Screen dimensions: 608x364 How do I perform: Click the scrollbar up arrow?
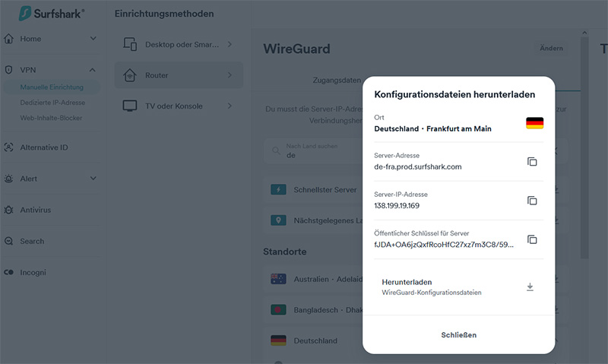(584, 33)
